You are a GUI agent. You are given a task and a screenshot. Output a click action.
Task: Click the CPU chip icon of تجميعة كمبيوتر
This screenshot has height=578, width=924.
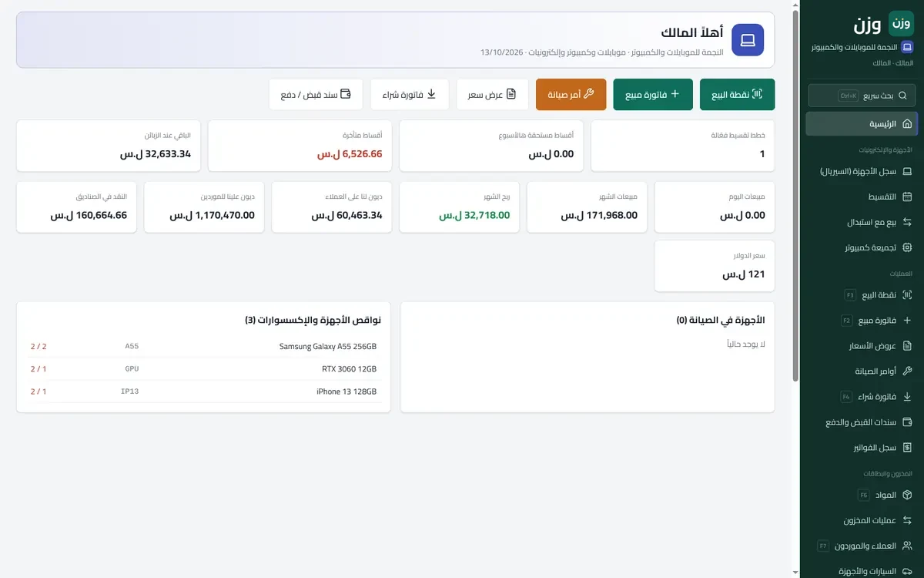tap(907, 247)
